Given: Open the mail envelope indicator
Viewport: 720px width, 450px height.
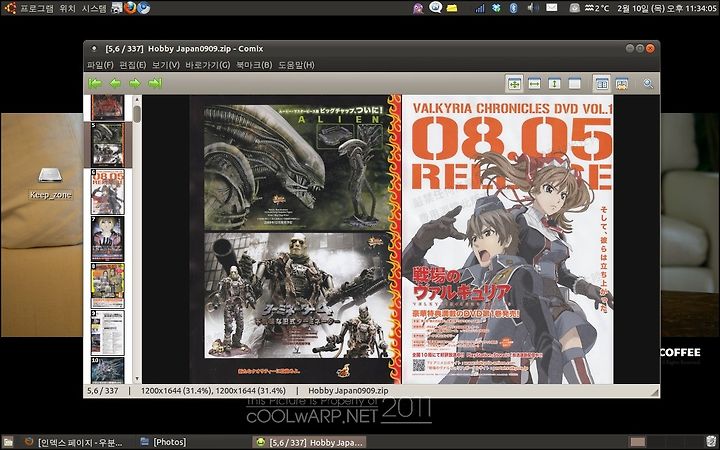Looking at the screenshot, I should 551,8.
